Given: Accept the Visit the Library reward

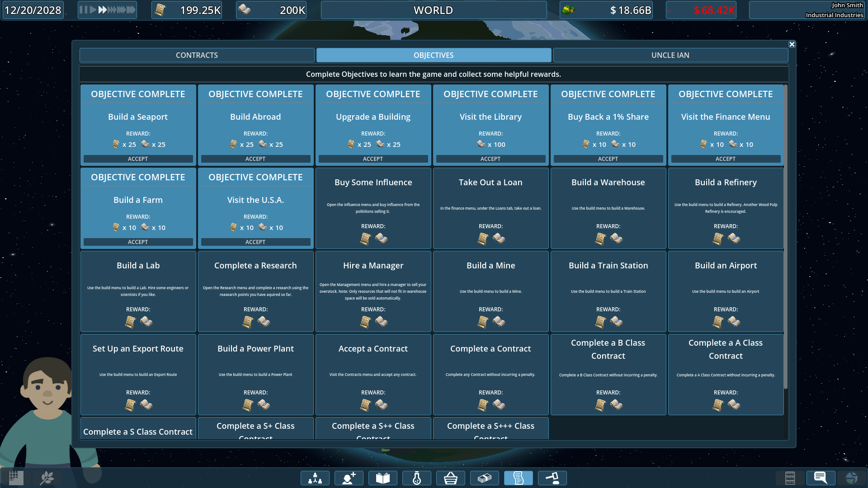Looking at the screenshot, I should click(x=491, y=159).
